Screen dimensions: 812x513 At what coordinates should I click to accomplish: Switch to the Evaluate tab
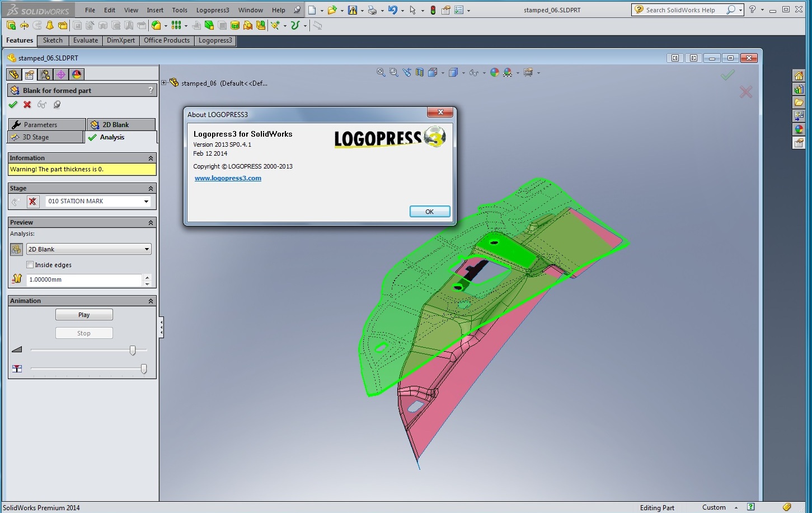tap(86, 40)
